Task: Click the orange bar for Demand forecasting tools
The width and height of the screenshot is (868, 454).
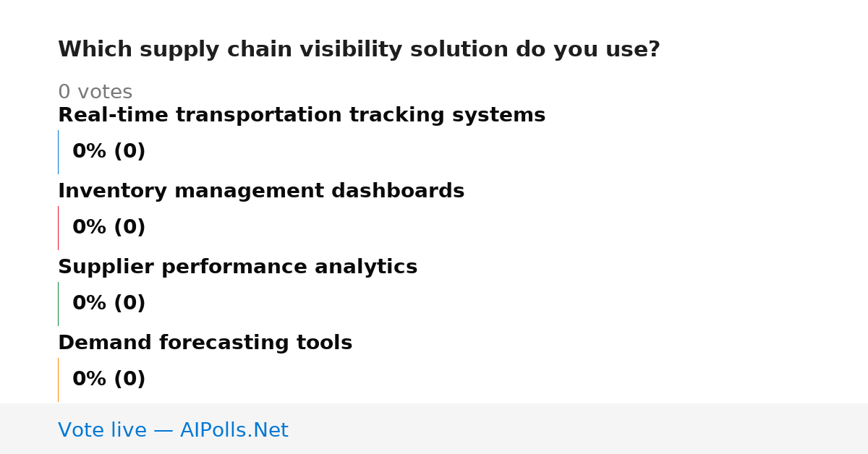Action: pyautogui.click(x=58, y=380)
